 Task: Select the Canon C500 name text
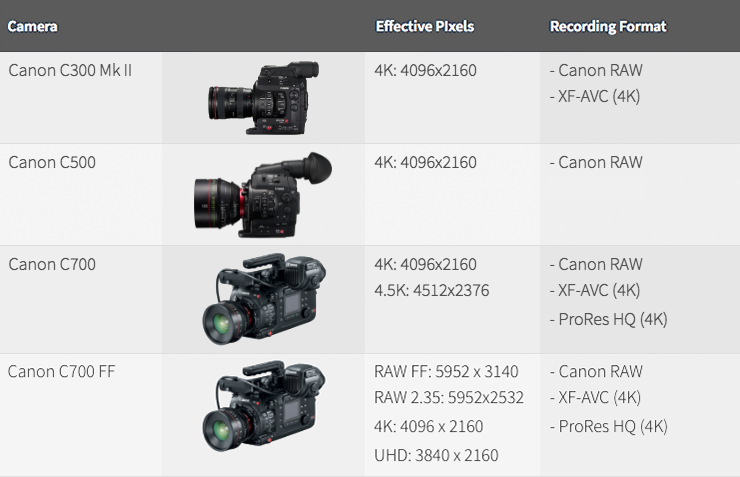click(x=52, y=162)
